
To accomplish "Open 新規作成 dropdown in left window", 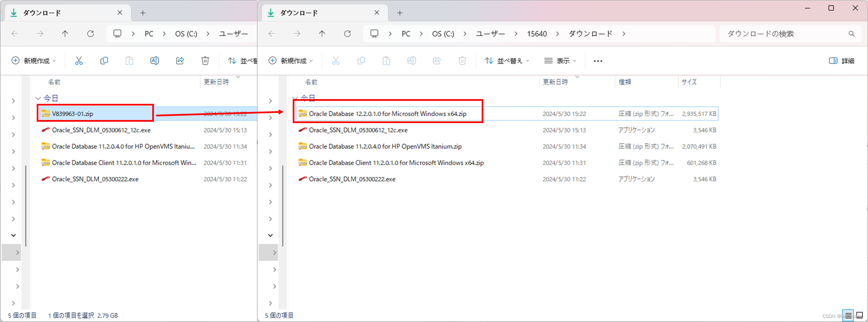I will [x=33, y=61].
